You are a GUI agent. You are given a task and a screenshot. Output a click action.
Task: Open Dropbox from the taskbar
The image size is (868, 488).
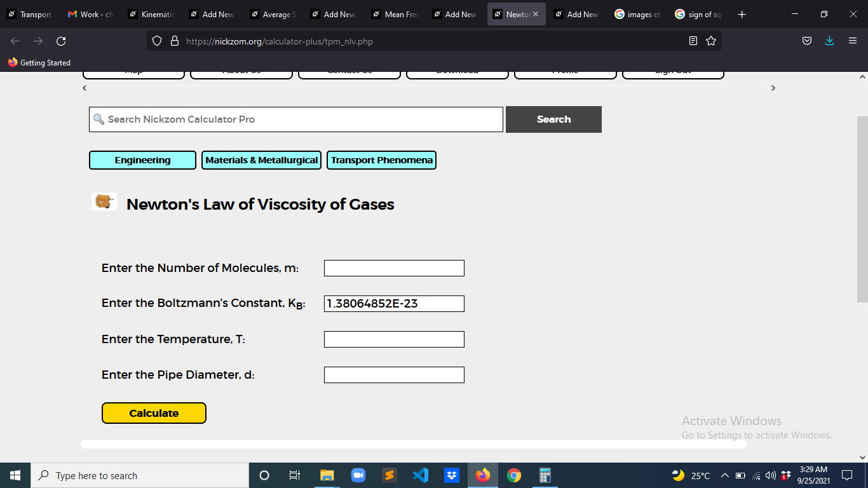[x=452, y=475]
